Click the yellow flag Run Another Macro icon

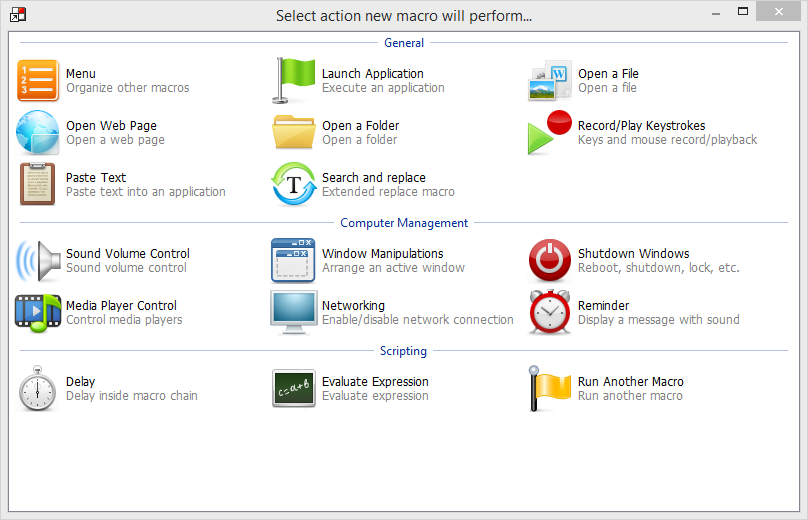click(549, 388)
